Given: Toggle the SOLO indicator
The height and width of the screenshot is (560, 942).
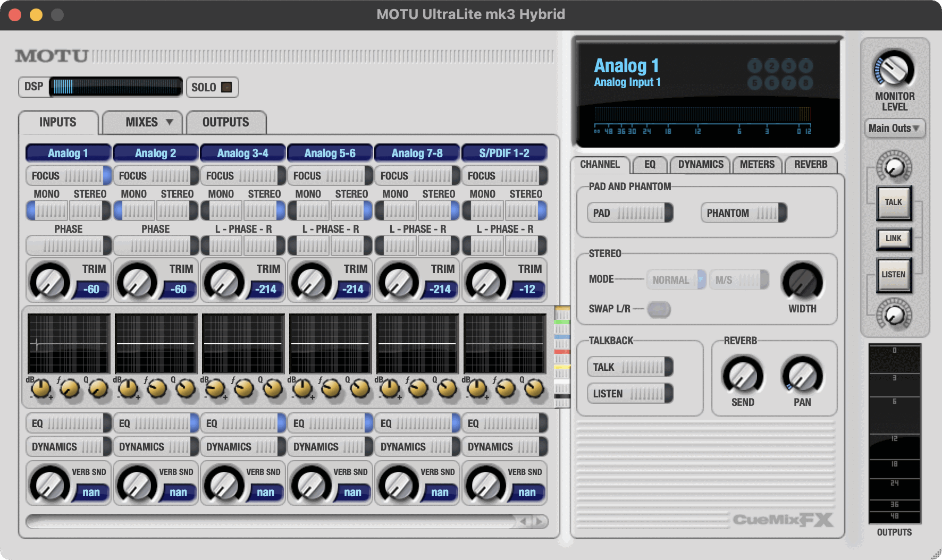Looking at the screenshot, I should (226, 87).
